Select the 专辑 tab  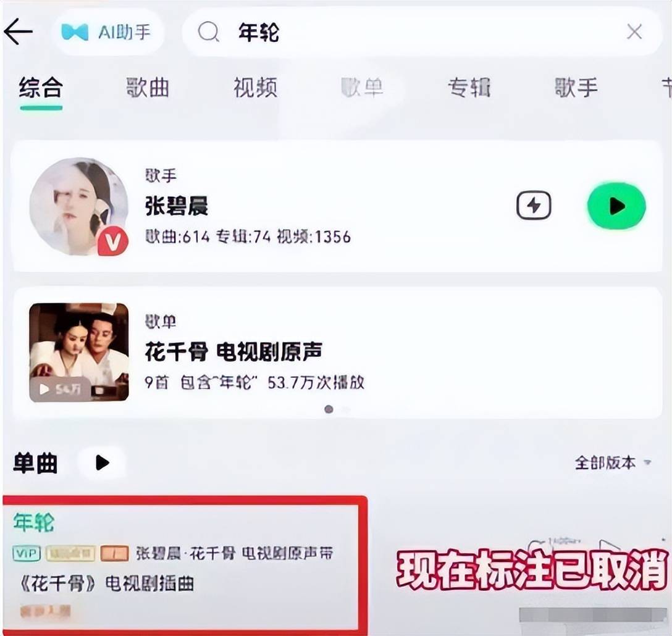click(469, 88)
